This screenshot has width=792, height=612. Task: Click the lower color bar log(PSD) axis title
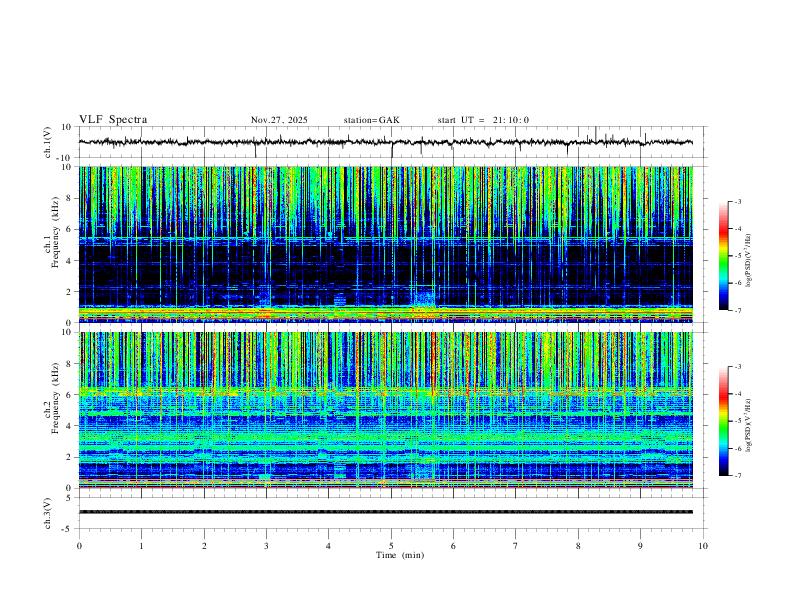[748, 426]
